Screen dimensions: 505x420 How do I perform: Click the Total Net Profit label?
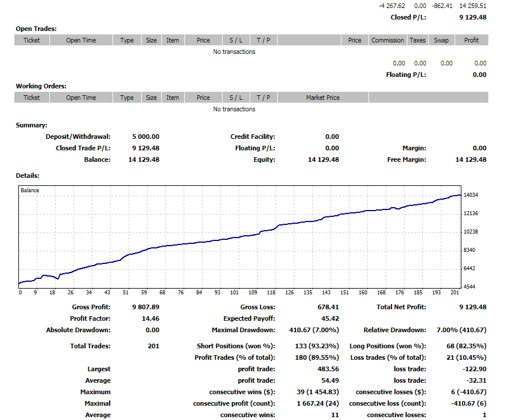pyautogui.click(x=401, y=307)
